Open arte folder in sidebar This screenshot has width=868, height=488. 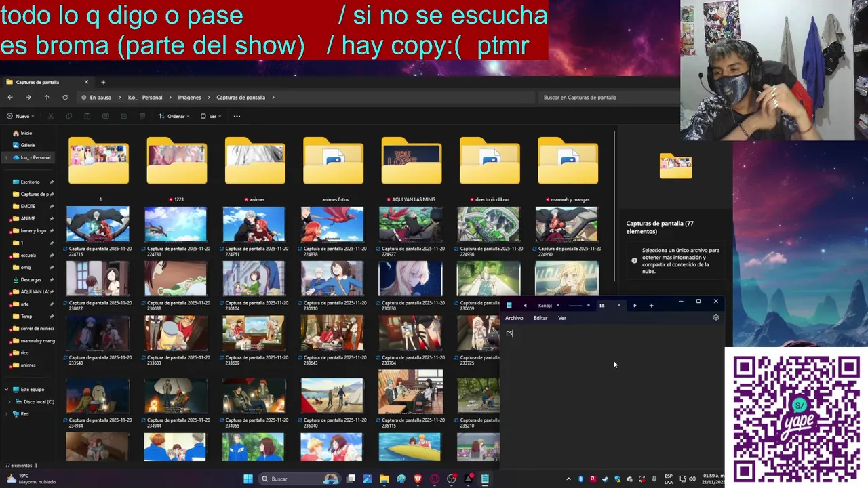pos(24,304)
